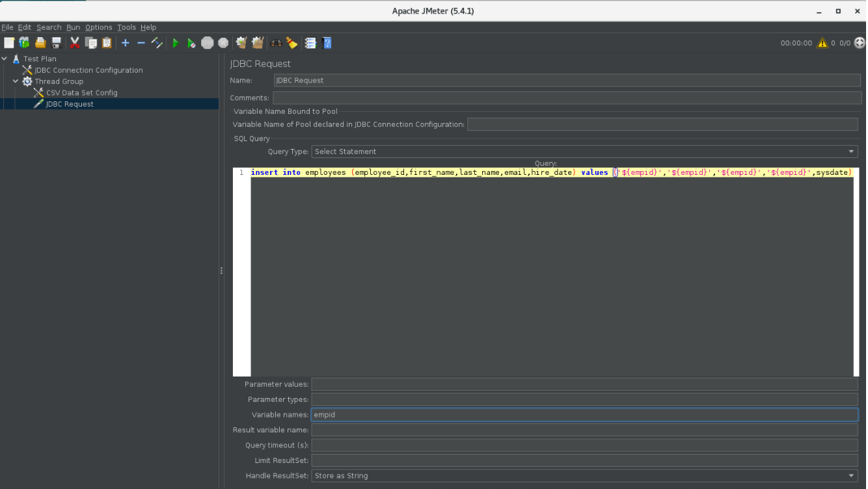Click Start no pauses icon
The image size is (868, 489).
[191, 43]
